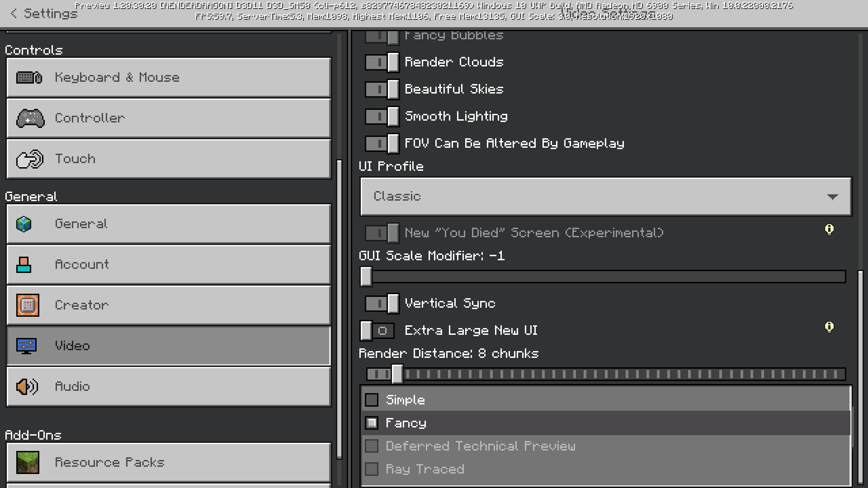Viewport: 868px width, 488px height.
Task: Toggle Smooth Lighting off
Action: [382, 117]
